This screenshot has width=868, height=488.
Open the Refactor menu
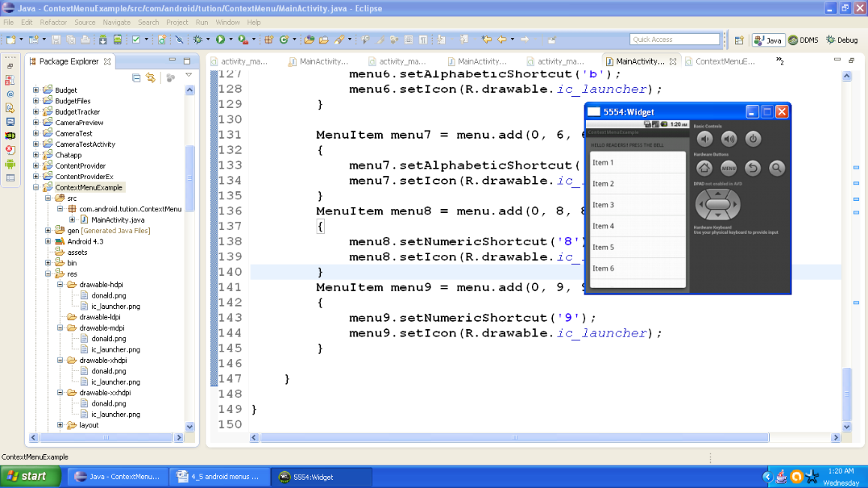click(x=53, y=22)
